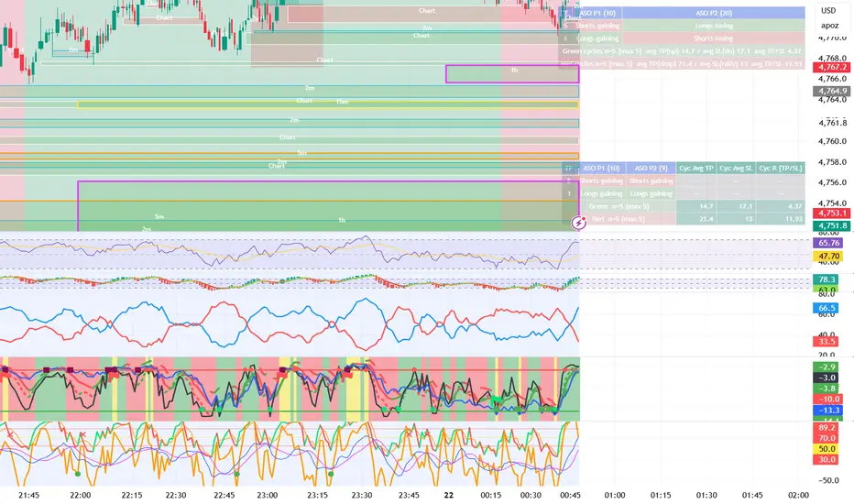Click blue ASO value 66.5
The image size is (854, 504).
pos(827,308)
